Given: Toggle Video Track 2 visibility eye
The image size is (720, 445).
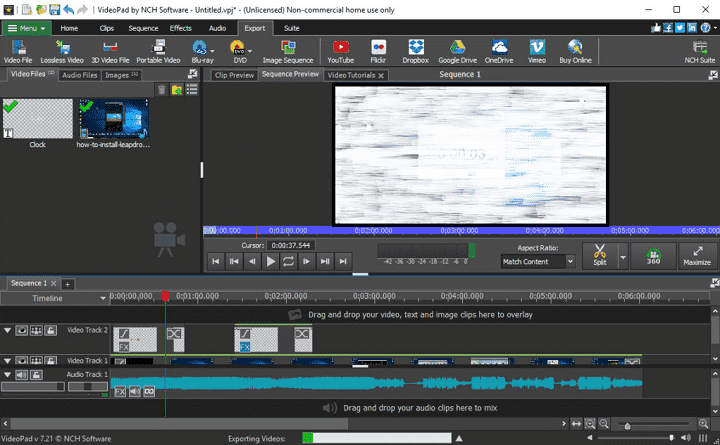Looking at the screenshot, I should pos(22,330).
